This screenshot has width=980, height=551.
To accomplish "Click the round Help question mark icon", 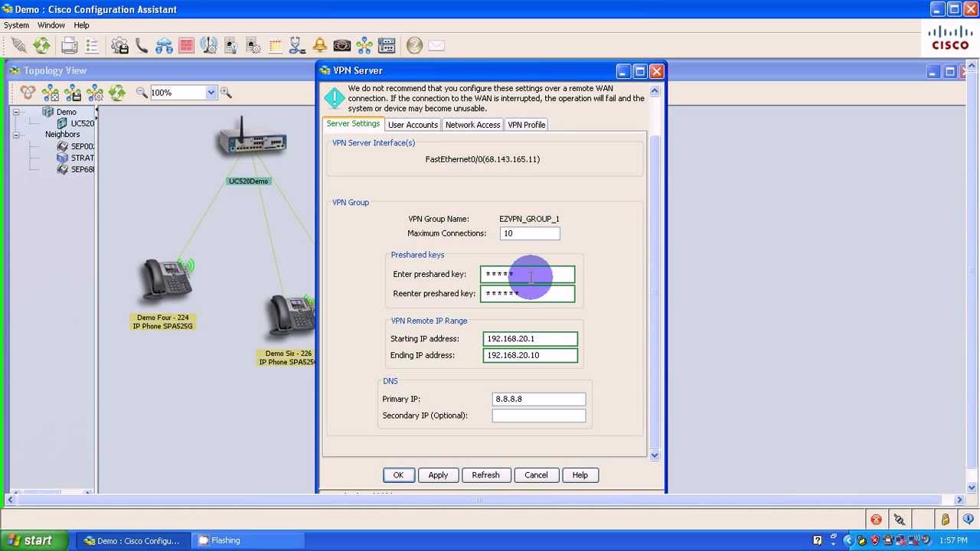I will tap(414, 46).
